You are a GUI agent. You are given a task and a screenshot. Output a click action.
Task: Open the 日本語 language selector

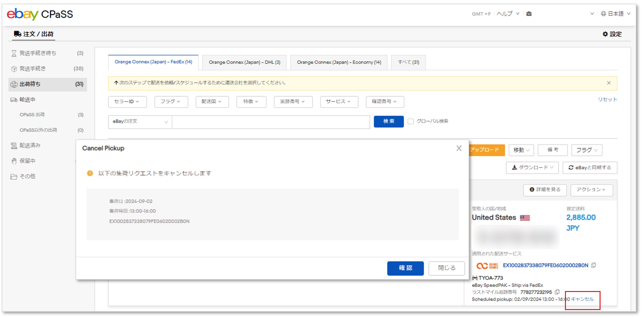point(616,13)
